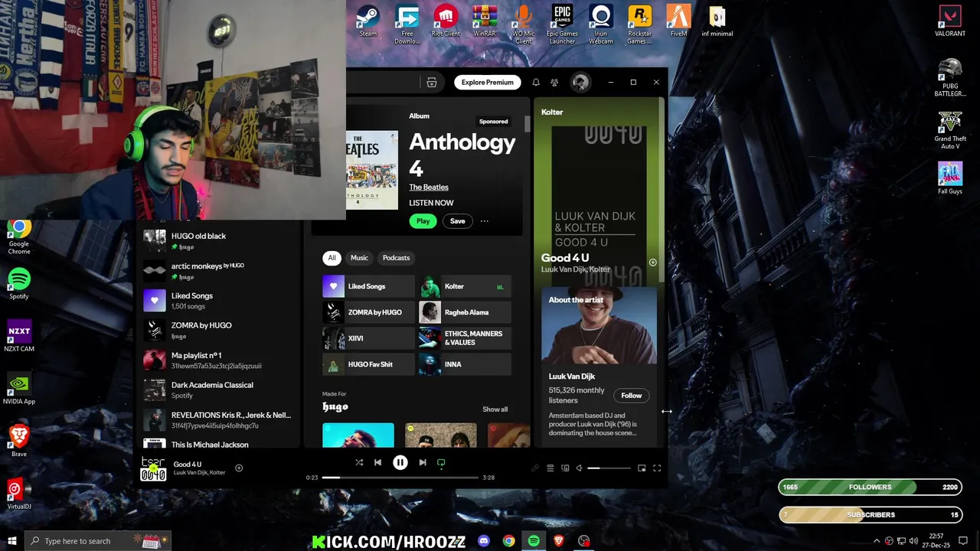
Task: Open the INNA tile
Action: click(x=465, y=364)
